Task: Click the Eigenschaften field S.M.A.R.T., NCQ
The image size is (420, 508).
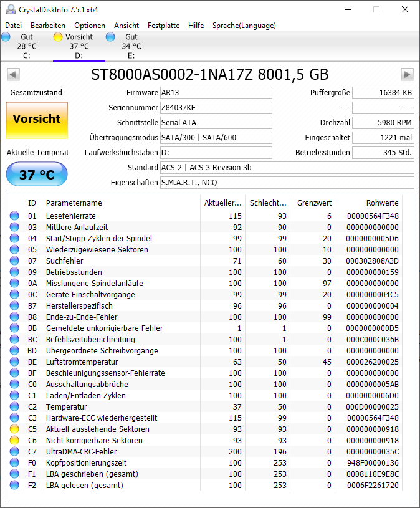Action: [287, 183]
